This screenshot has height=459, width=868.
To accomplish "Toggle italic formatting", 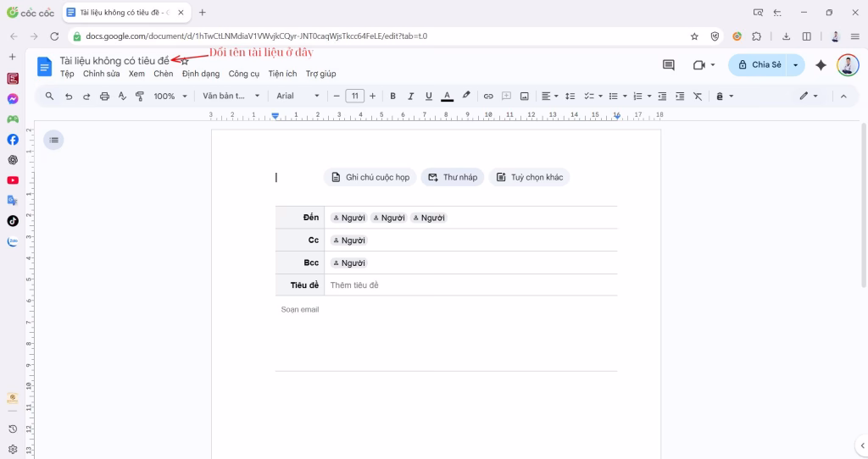I will tap(410, 97).
